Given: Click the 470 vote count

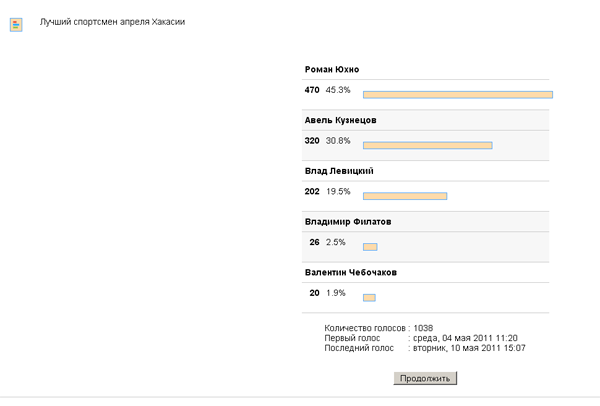Looking at the screenshot, I should click(x=311, y=90).
